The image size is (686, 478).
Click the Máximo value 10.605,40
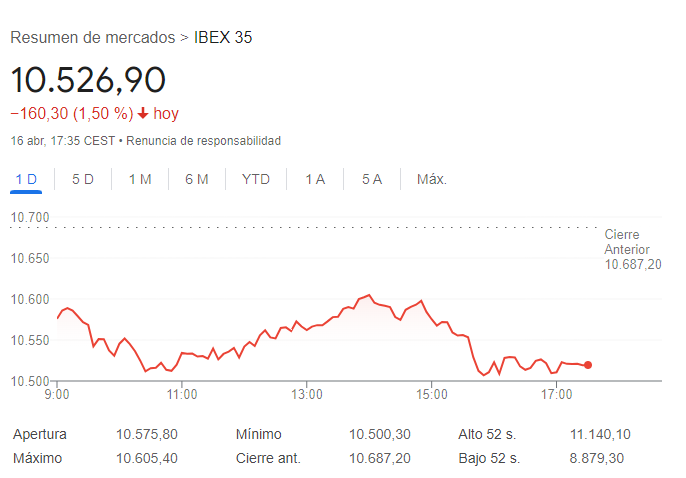(x=147, y=458)
